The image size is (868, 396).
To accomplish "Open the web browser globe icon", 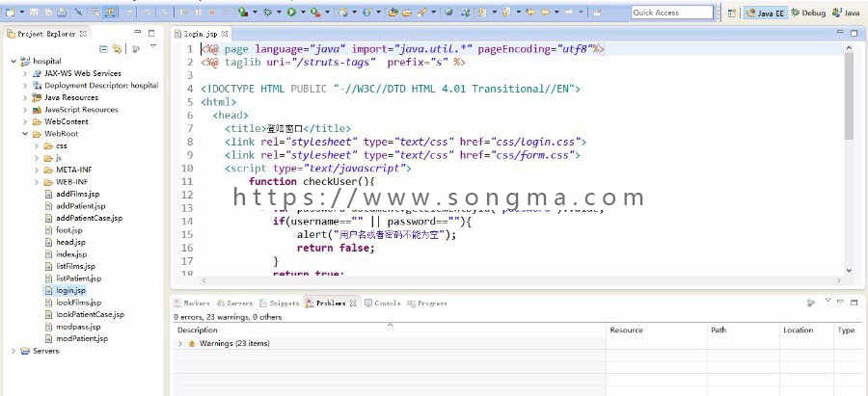I will [448, 12].
